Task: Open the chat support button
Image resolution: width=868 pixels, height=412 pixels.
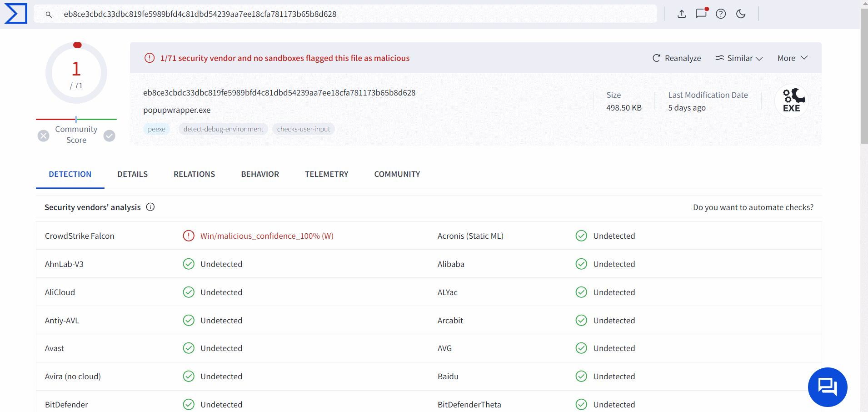Action: [828, 387]
